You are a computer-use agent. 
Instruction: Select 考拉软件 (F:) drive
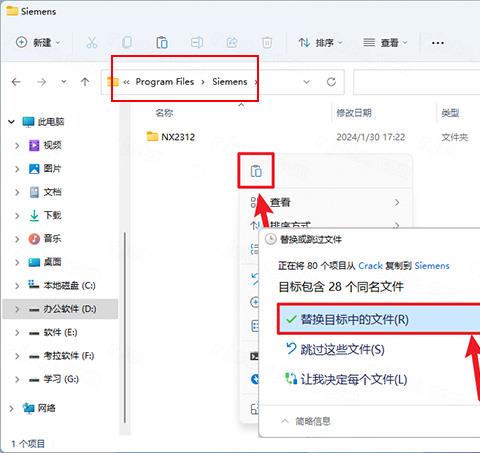[x=61, y=356]
